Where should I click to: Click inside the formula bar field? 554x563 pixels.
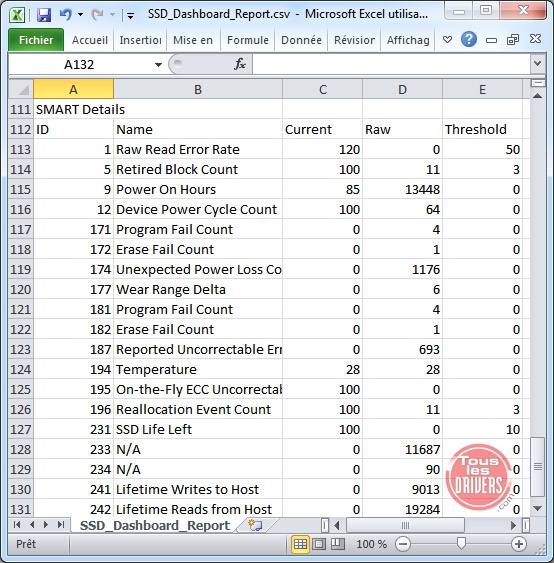[x=391, y=64]
